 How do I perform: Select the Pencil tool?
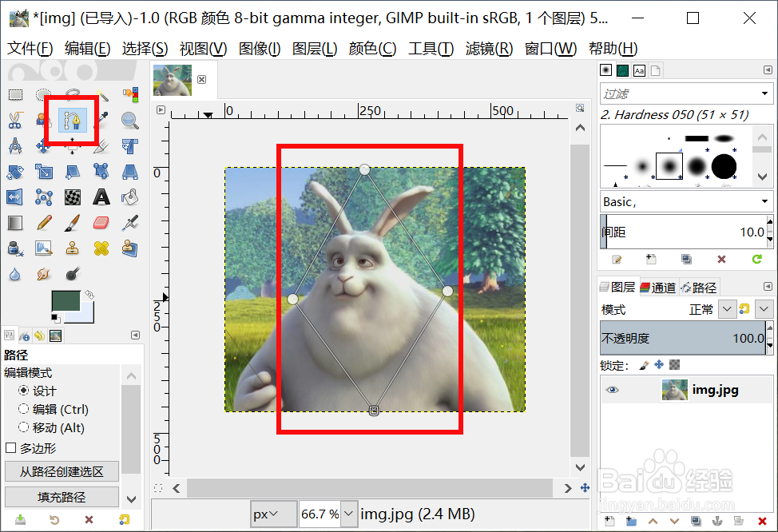pos(44,223)
